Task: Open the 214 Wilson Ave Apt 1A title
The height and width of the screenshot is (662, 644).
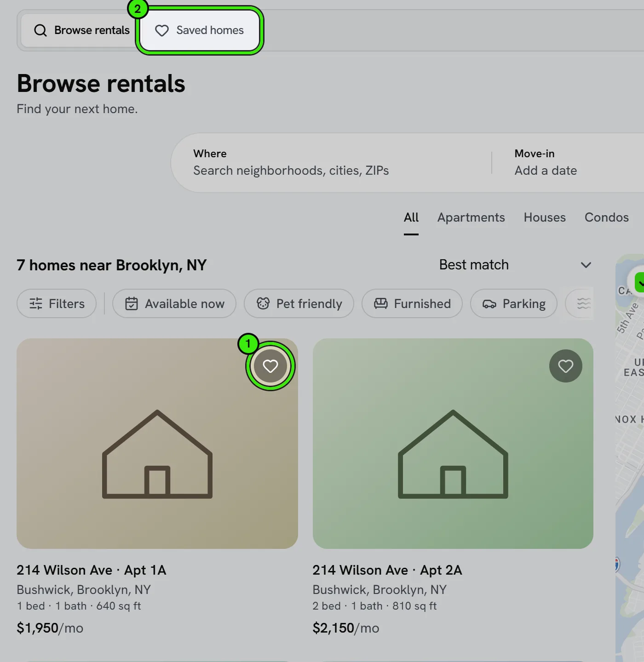Action: [x=92, y=570]
